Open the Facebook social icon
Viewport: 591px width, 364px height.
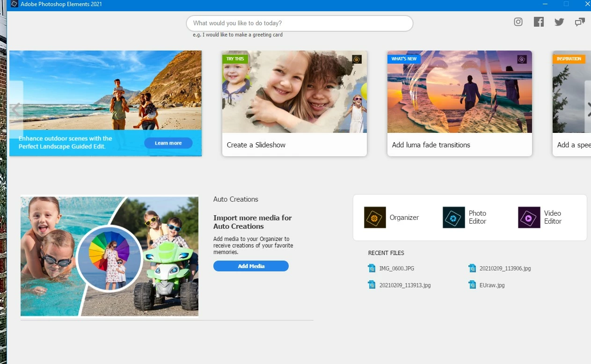point(539,22)
